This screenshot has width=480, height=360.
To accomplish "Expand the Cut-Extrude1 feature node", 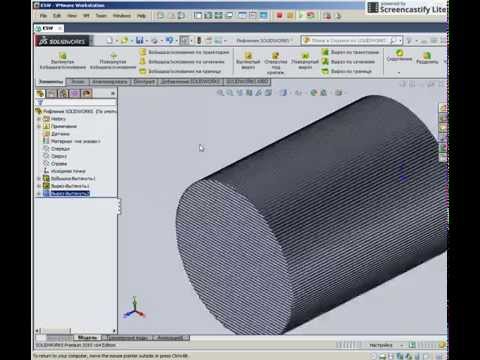I will (39, 186).
